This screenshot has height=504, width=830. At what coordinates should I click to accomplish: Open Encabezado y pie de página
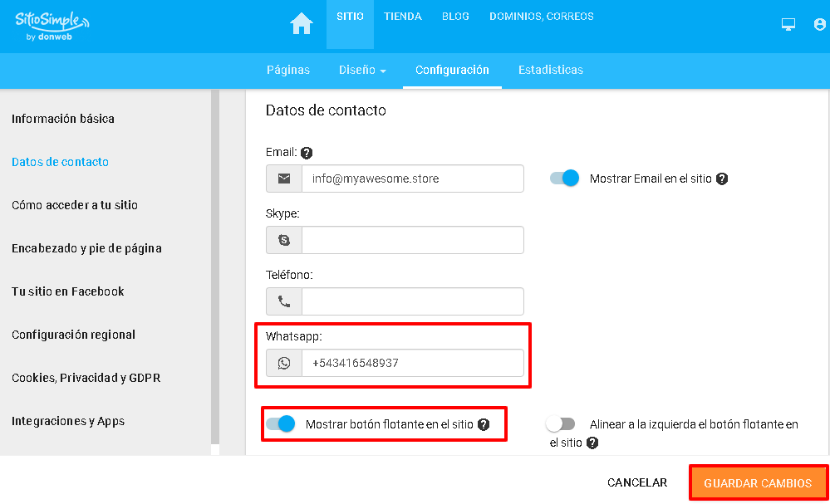(x=86, y=248)
